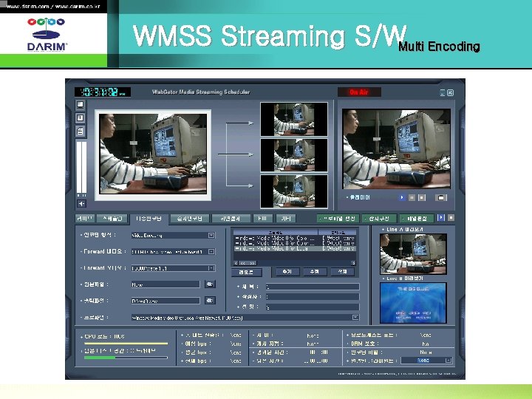This screenshot has height=399, width=532.
Task: Click the third green button near the play icon
Action: (x=417, y=219)
